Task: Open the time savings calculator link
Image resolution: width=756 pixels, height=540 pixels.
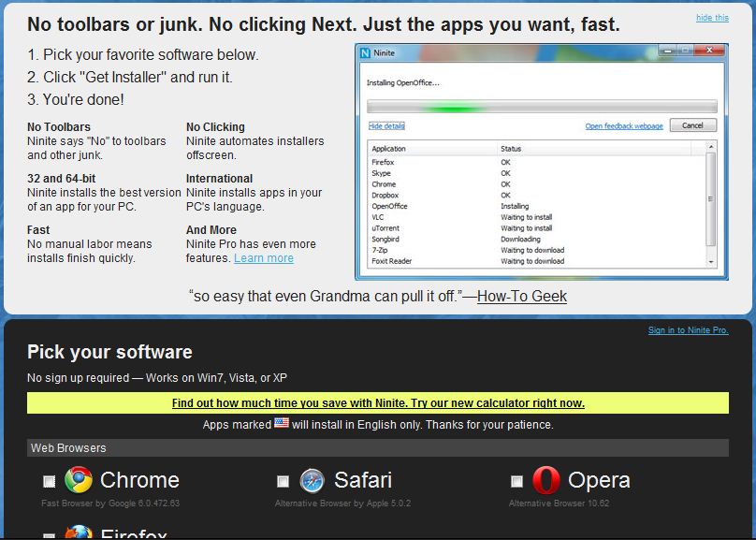Action: click(x=377, y=402)
